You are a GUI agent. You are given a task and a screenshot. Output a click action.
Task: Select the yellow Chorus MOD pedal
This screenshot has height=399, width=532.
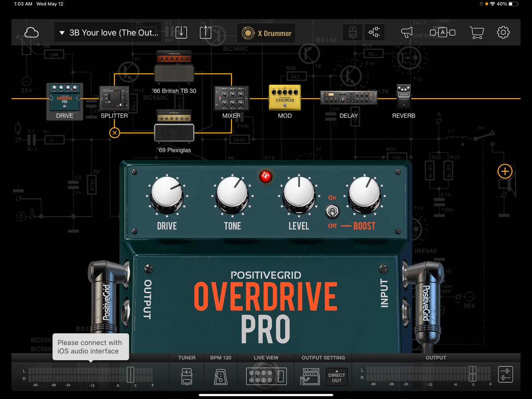[285, 98]
